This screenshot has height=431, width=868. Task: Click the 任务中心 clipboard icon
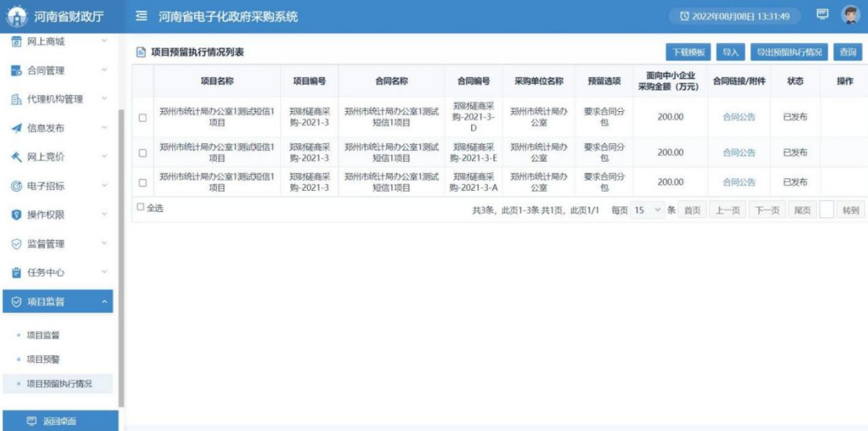pyautogui.click(x=16, y=273)
